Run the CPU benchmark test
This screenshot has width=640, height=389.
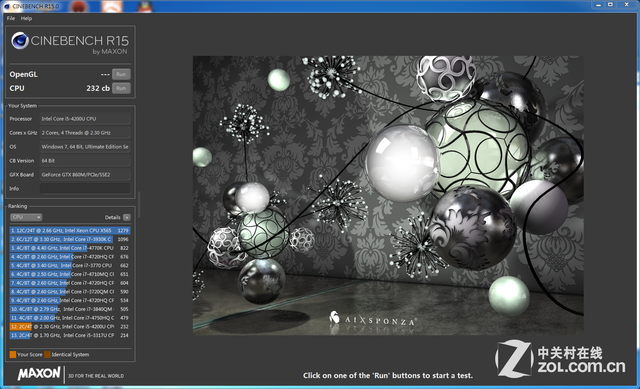tap(121, 88)
